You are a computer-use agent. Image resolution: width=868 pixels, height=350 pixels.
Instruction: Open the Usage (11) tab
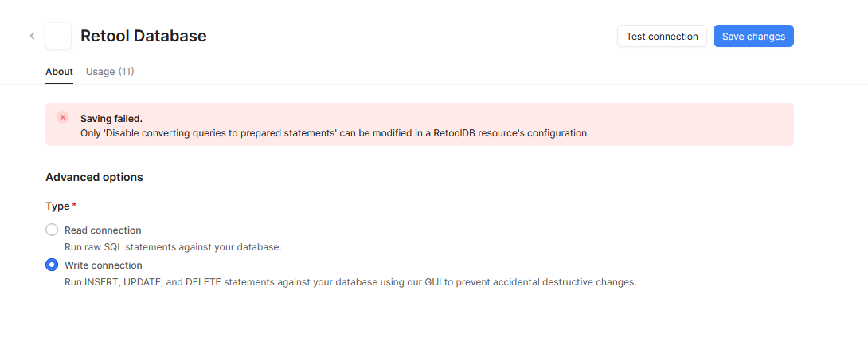coord(110,72)
